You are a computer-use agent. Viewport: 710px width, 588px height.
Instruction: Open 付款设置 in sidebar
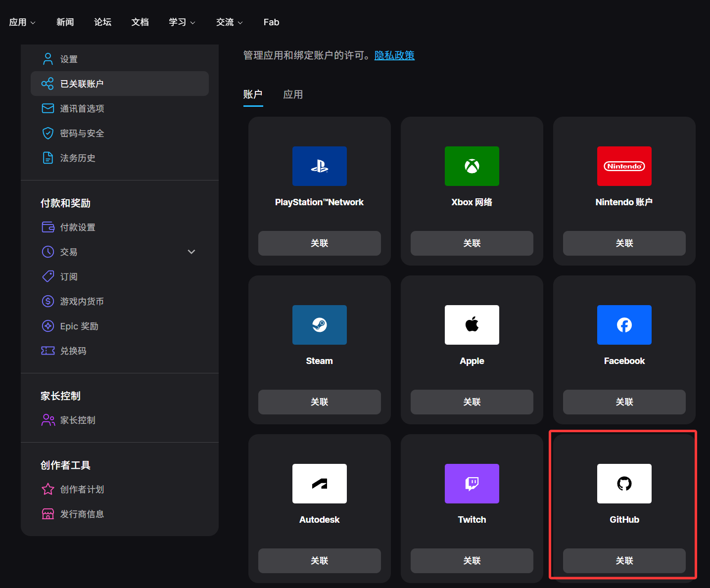click(x=120, y=227)
